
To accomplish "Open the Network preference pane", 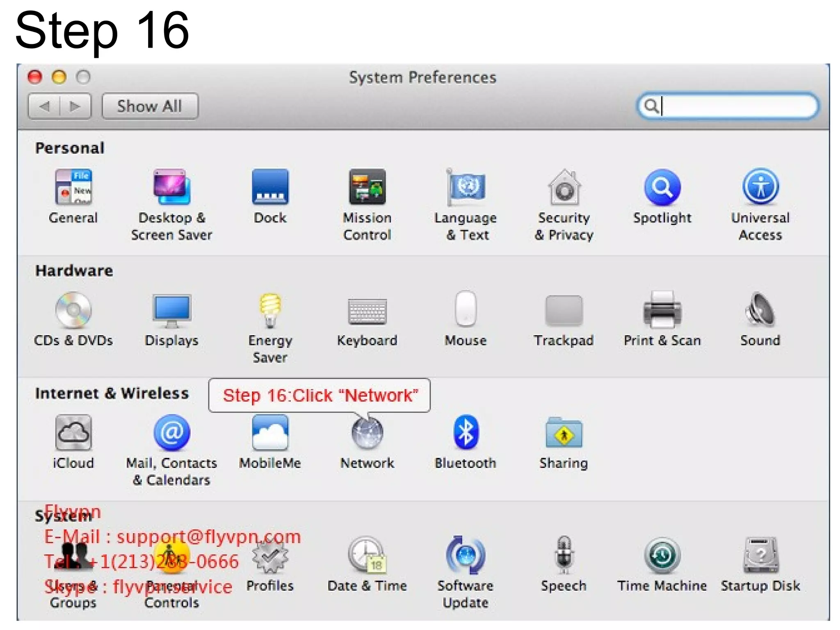I will [367, 434].
